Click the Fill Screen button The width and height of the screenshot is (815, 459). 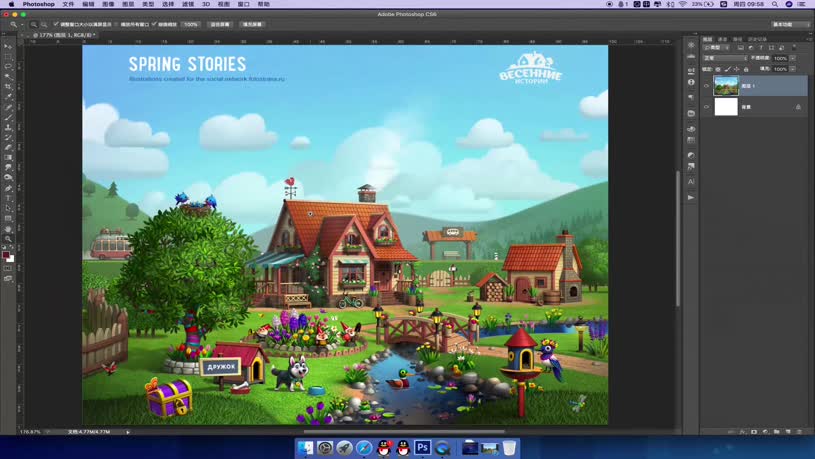coord(252,24)
